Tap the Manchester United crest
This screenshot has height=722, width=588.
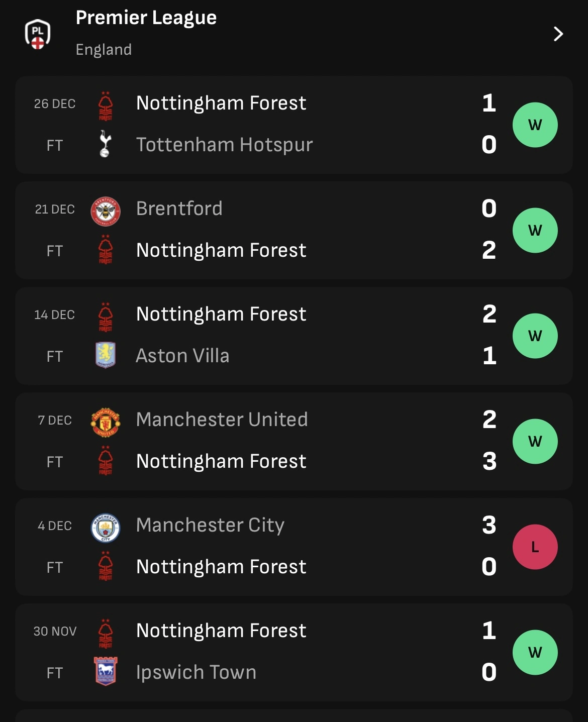pos(105,422)
